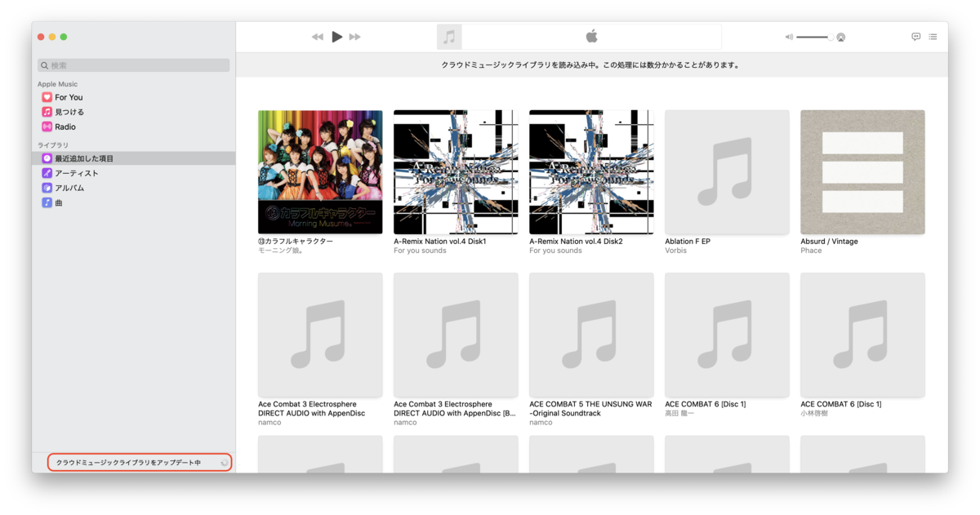Open the ACE COMBAT 5 Unsung War cover

point(591,335)
